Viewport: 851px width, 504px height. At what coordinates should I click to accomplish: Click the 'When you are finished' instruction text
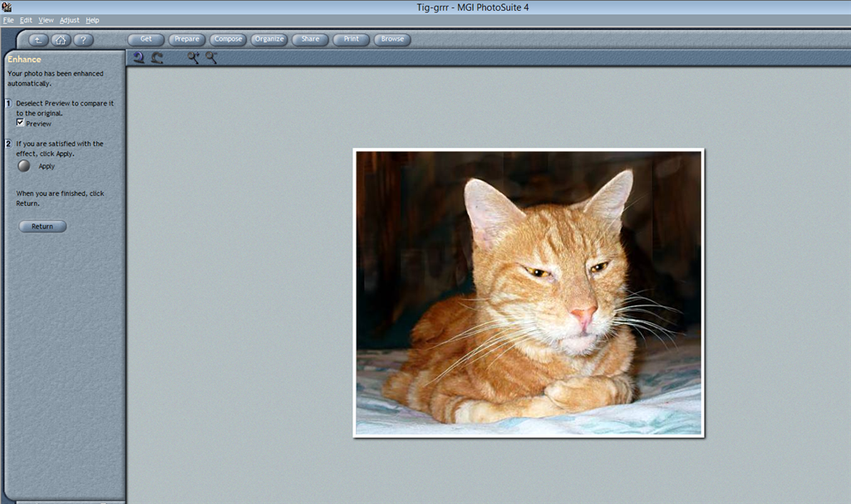pyautogui.click(x=60, y=198)
